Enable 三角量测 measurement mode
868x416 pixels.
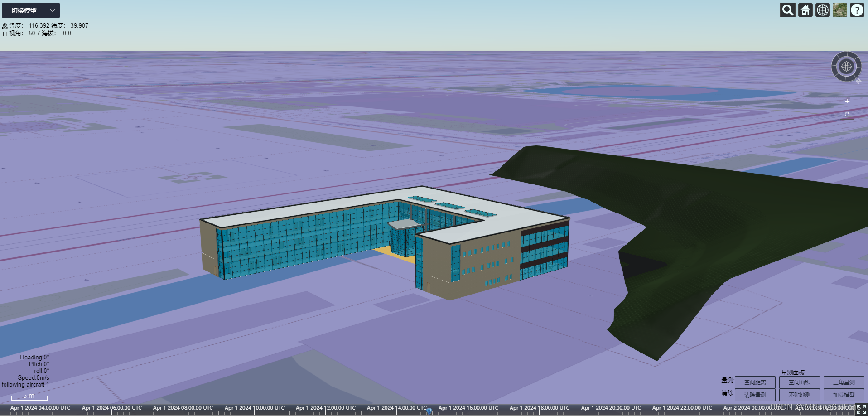click(844, 382)
